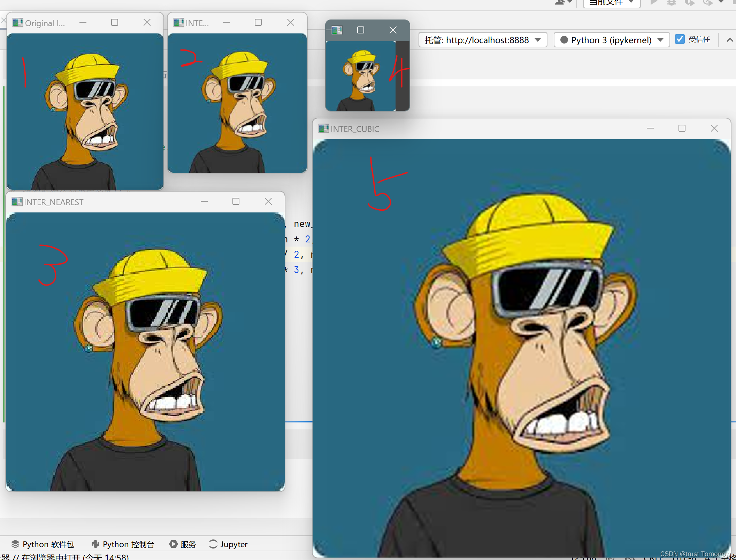The height and width of the screenshot is (560, 736).
Task: Maximize the INTER_CUBIC window
Action: click(682, 128)
